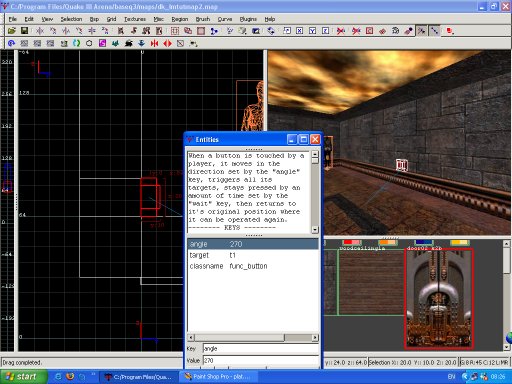Click the CSG Subtract overlapping squares icon
512x384 pixels.
pos(188,31)
